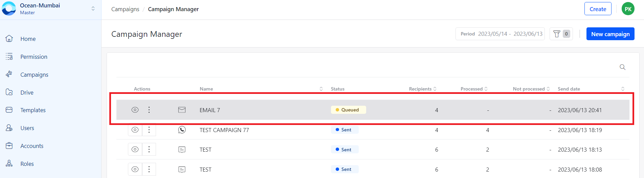Click the New campaign button
Image resolution: width=644 pixels, height=178 pixels.
[610, 34]
